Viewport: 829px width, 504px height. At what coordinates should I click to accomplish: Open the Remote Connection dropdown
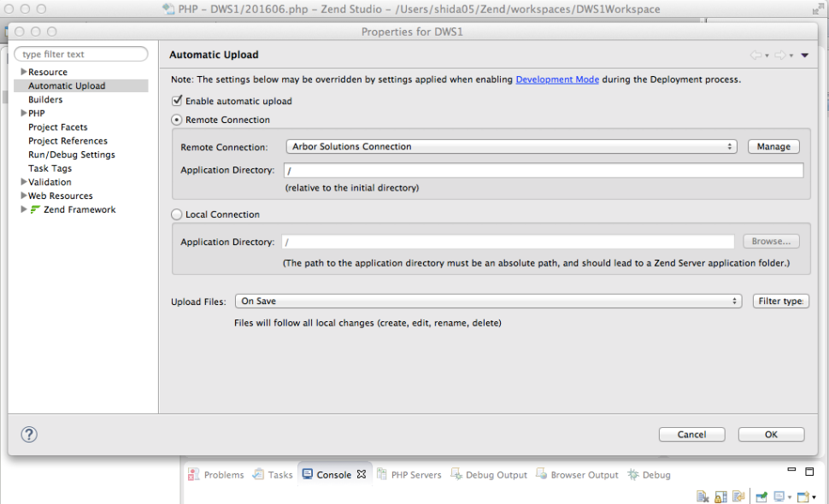(x=512, y=146)
